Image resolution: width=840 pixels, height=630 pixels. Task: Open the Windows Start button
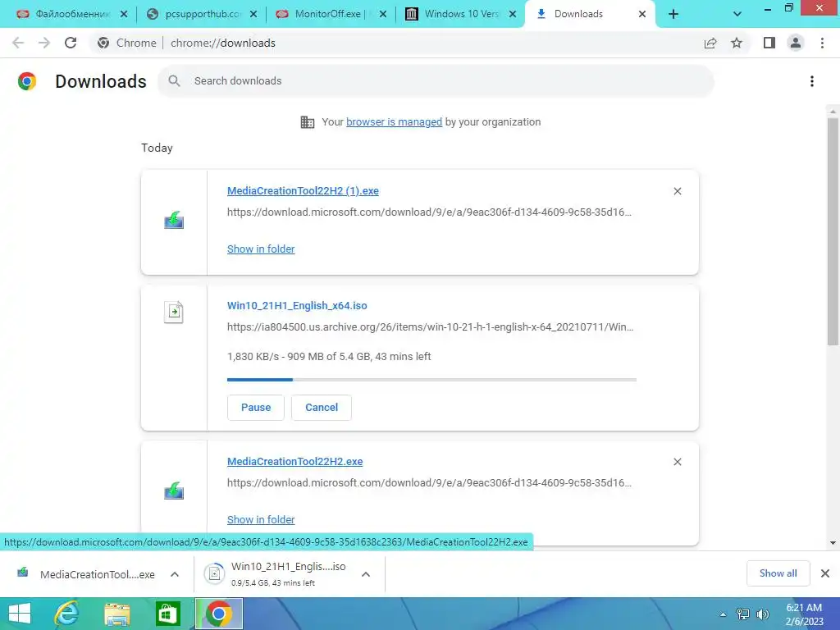coord(20,614)
